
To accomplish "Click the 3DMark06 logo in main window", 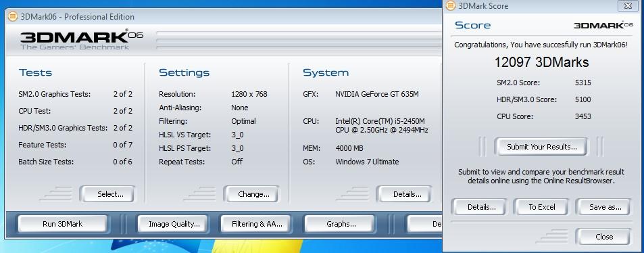I will coord(82,39).
